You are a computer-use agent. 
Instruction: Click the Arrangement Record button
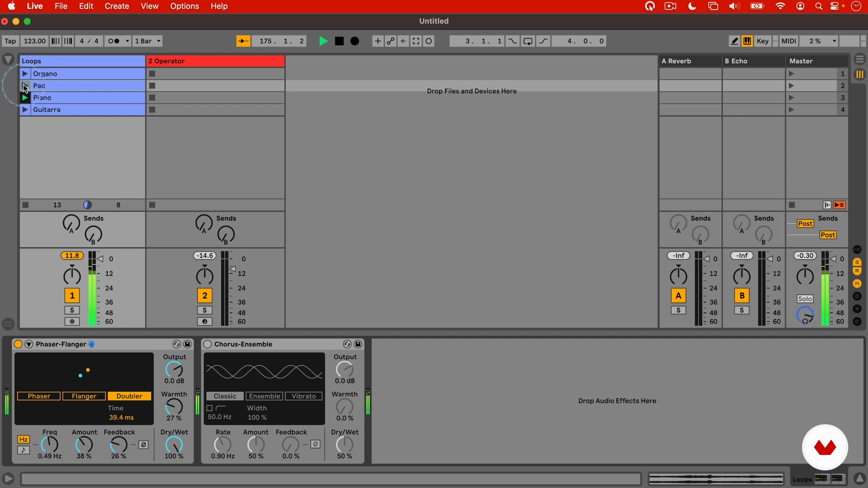(x=355, y=41)
